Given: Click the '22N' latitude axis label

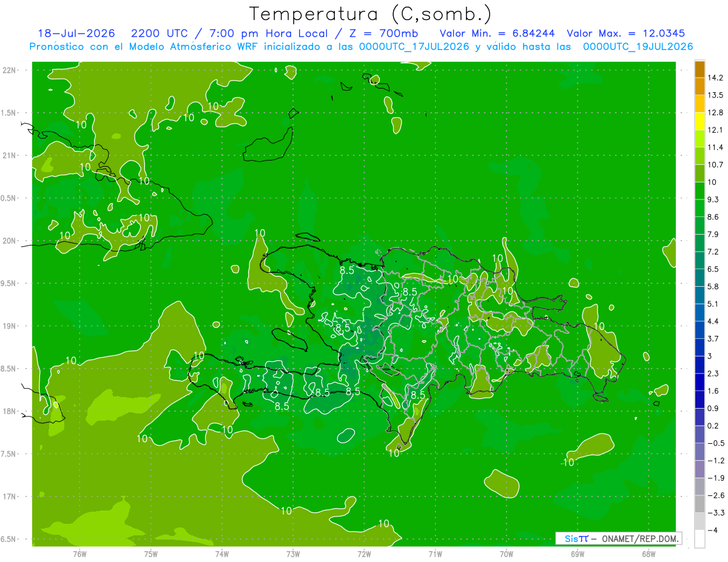Looking at the screenshot, I should click(x=10, y=70).
